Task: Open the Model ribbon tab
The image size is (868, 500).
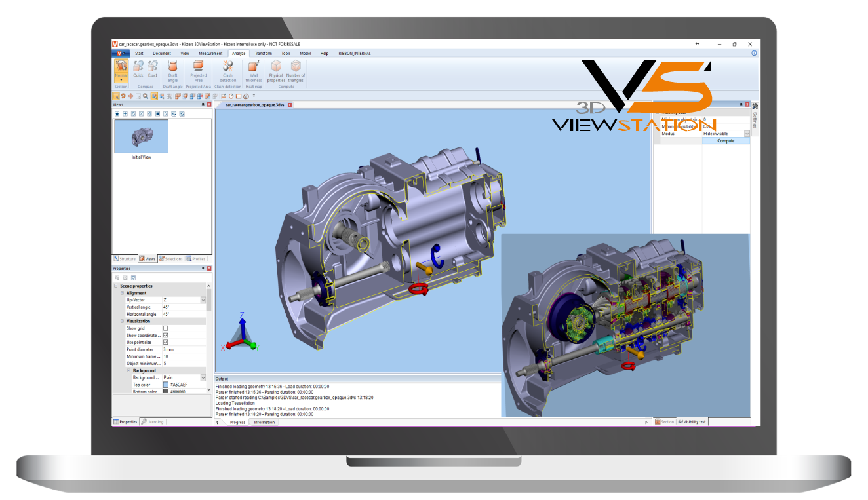Action: click(x=306, y=53)
